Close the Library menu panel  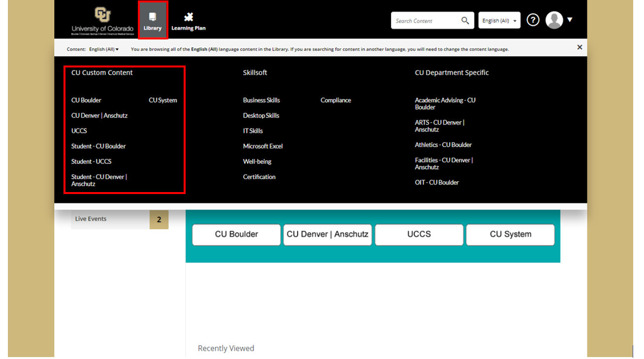pyautogui.click(x=580, y=47)
